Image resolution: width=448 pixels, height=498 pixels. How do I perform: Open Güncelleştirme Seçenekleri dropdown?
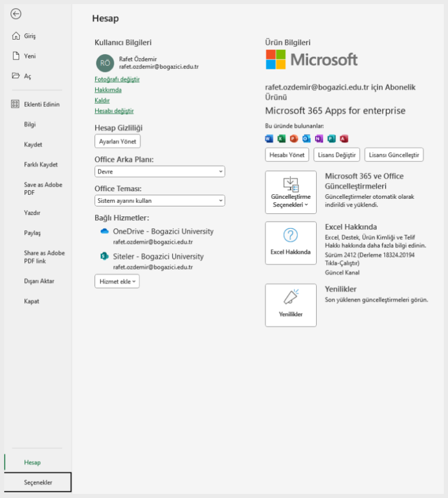pos(290,192)
